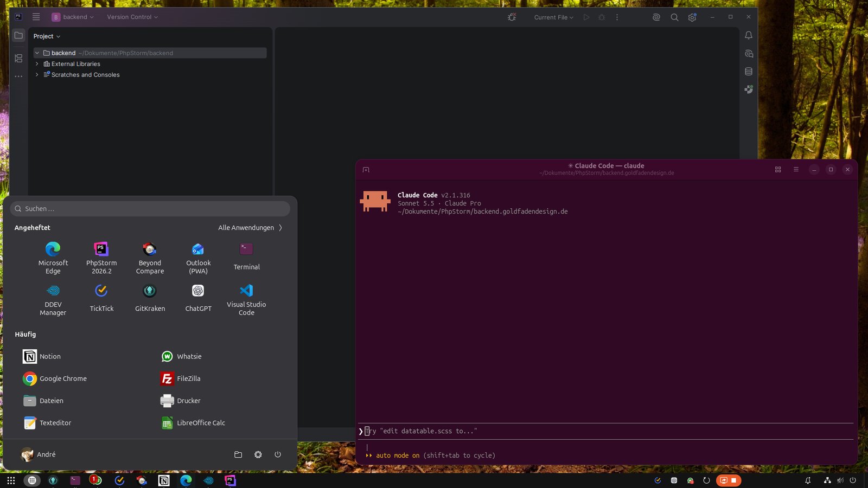Open the Database tool window
Viewport: 868px width, 488px height.
pos(749,72)
